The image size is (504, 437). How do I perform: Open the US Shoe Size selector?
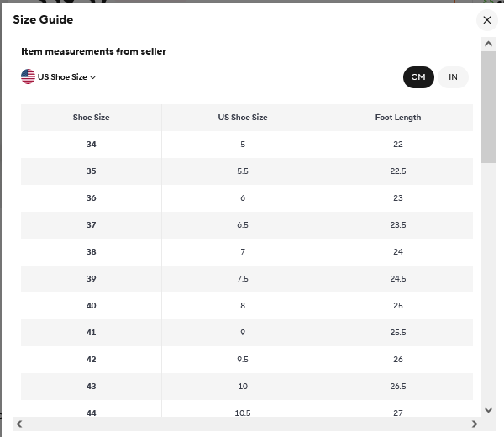click(x=59, y=76)
